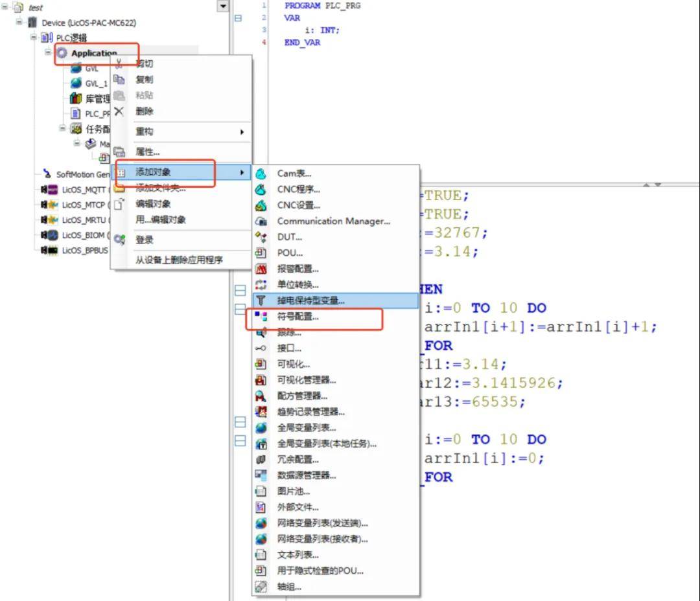Click the scissors icon for 剪切
Image resolution: width=700 pixels, height=601 pixels.
(x=119, y=63)
